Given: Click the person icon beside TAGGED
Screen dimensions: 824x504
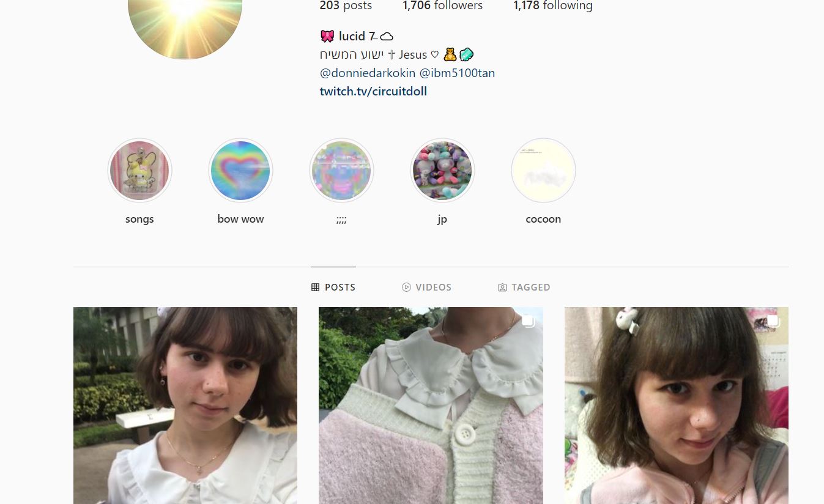Looking at the screenshot, I should point(502,287).
